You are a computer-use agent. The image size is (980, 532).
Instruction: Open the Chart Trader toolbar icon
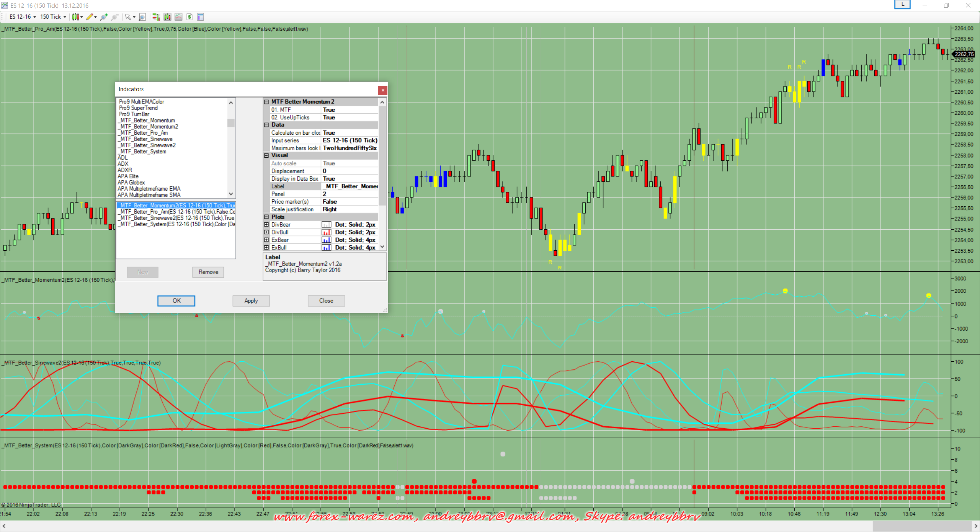(x=156, y=17)
